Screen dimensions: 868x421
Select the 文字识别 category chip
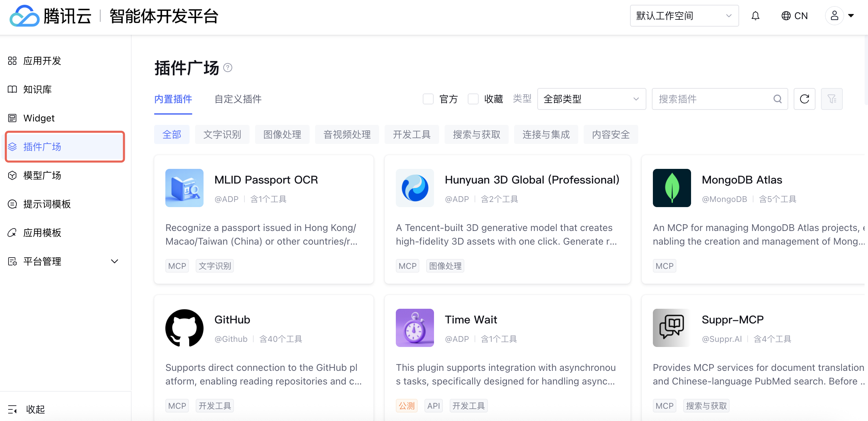point(222,134)
